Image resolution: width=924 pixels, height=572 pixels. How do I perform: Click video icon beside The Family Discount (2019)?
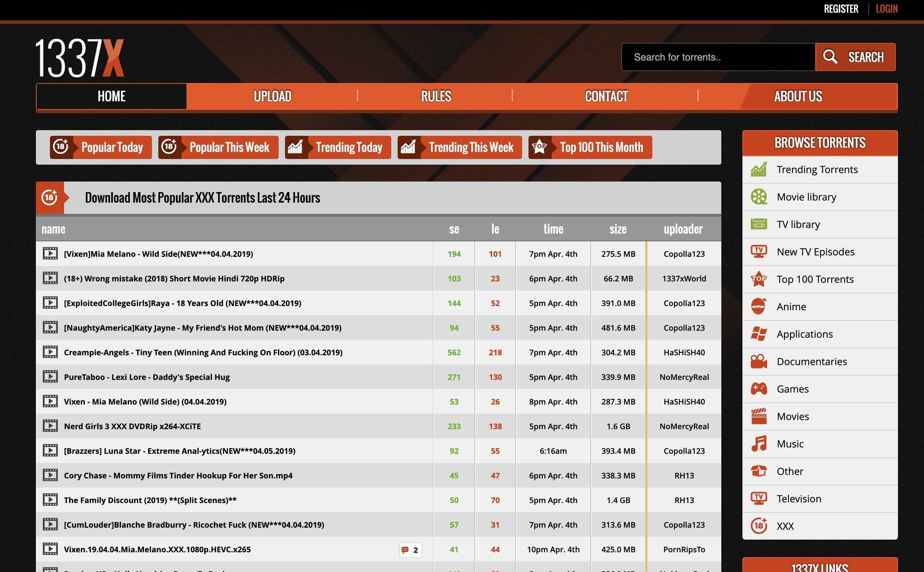pos(50,500)
